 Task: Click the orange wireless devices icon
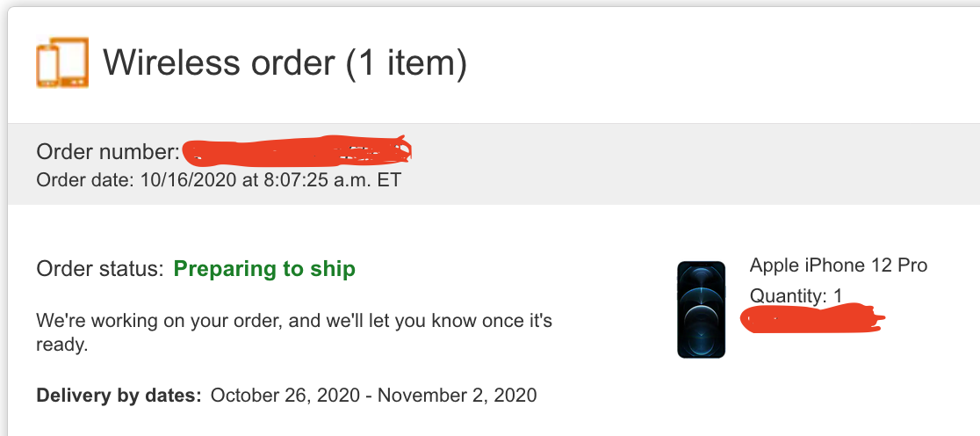click(x=61, y=62)
